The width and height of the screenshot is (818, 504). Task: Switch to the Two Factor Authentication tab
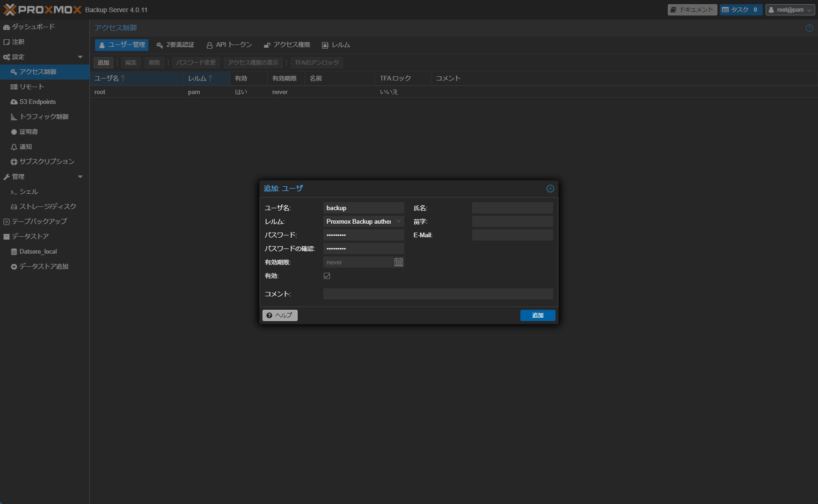pos(175,45)
